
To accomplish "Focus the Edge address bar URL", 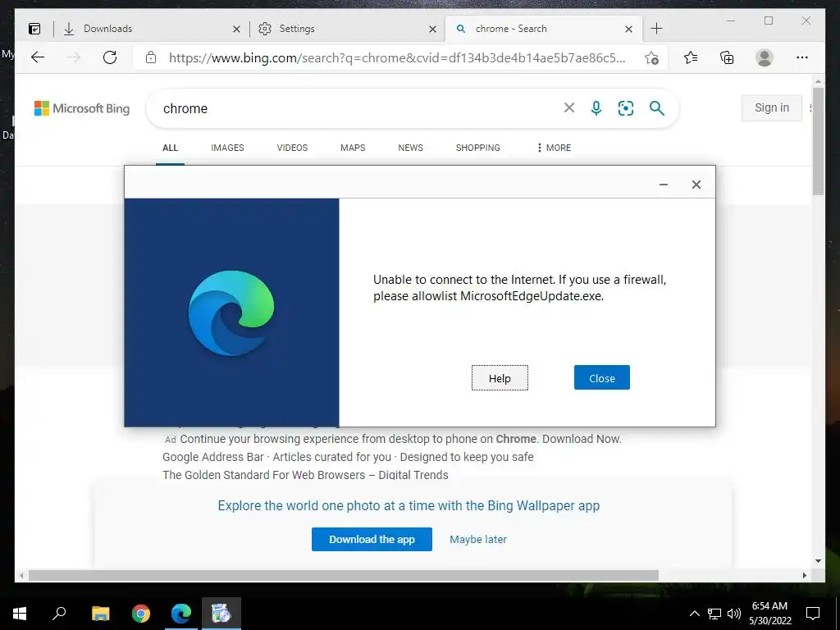I will click(x=396, y=57).
